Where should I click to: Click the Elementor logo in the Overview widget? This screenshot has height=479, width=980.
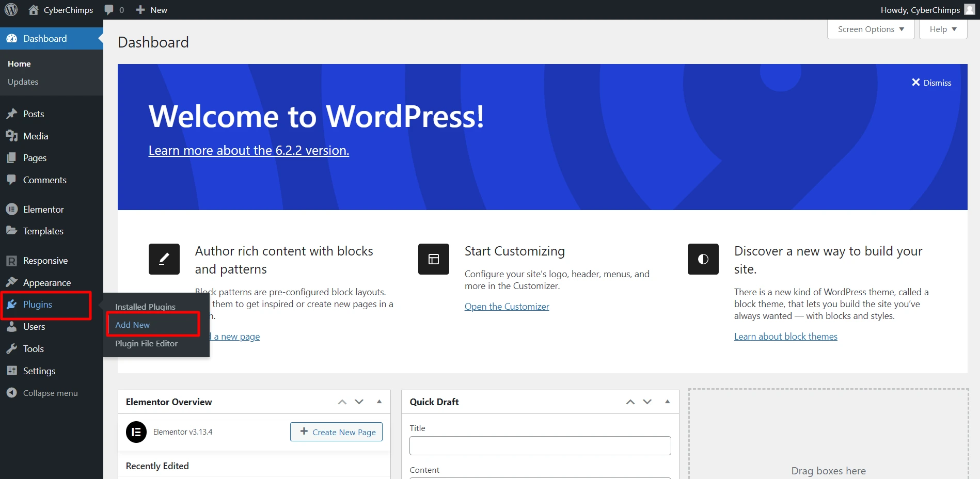tap(136, 432)
